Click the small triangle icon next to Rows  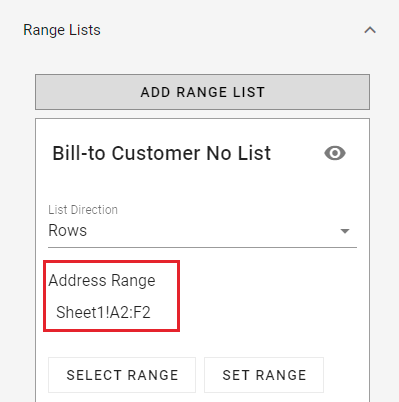click(x=345, y=231)
